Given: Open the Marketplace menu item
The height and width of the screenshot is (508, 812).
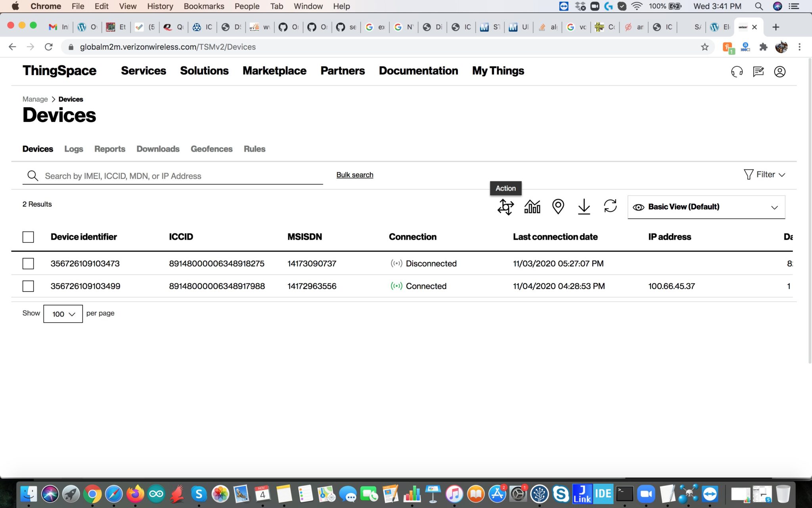Looking at the screenshot, I should (274, 71).
